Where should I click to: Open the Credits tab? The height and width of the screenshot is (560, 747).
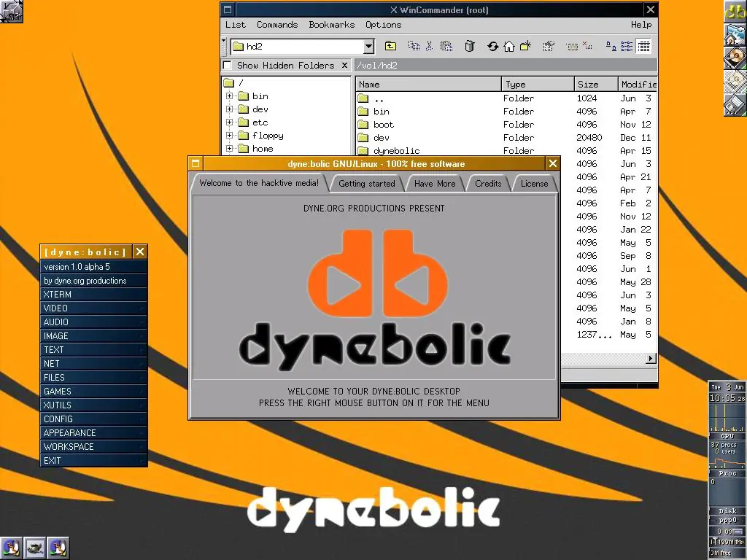point(488,184)
